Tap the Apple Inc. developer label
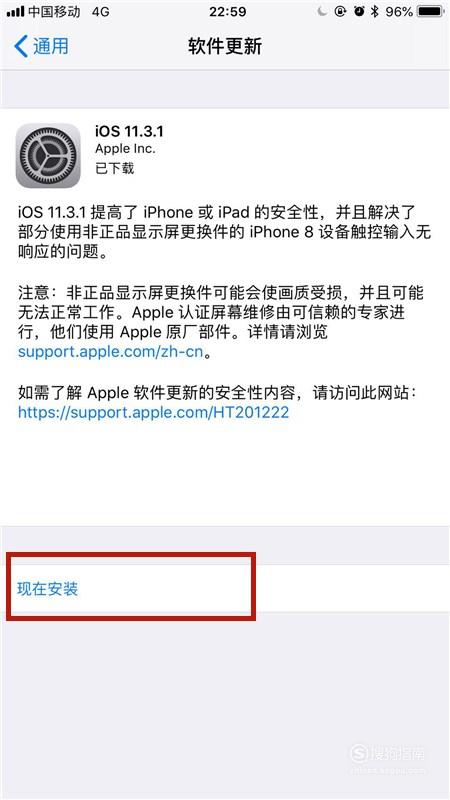Image resolution: width=450 pixels, height=800 pixels. click(x=125, y=149)
